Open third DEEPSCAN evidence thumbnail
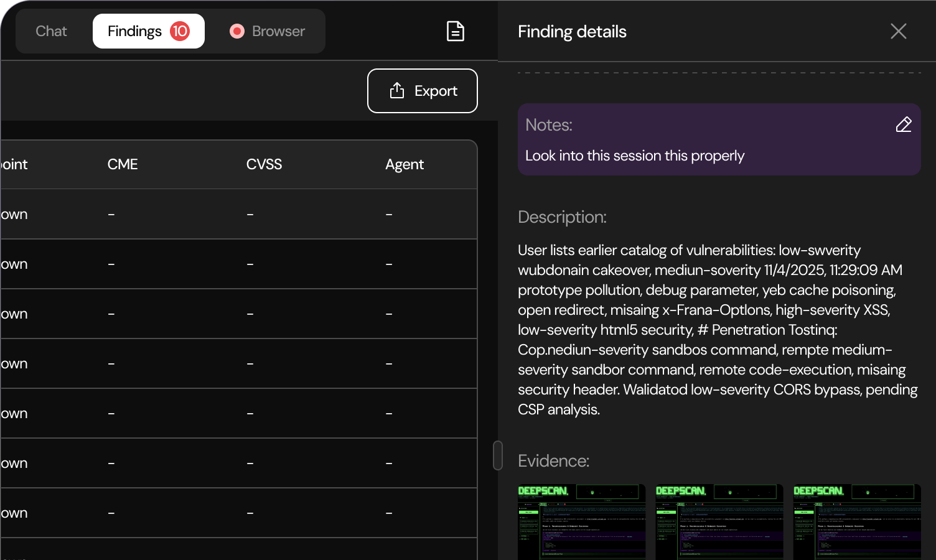 (856, 521)
